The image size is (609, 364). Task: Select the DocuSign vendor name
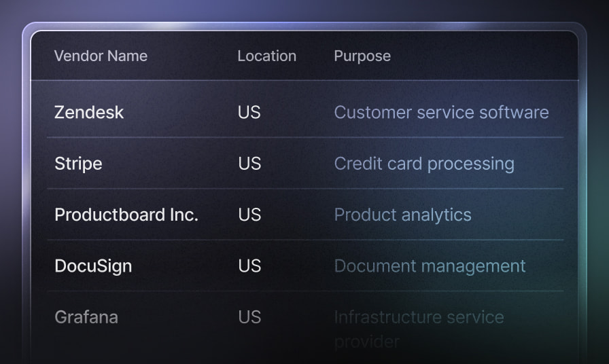[x=93, y=266]
